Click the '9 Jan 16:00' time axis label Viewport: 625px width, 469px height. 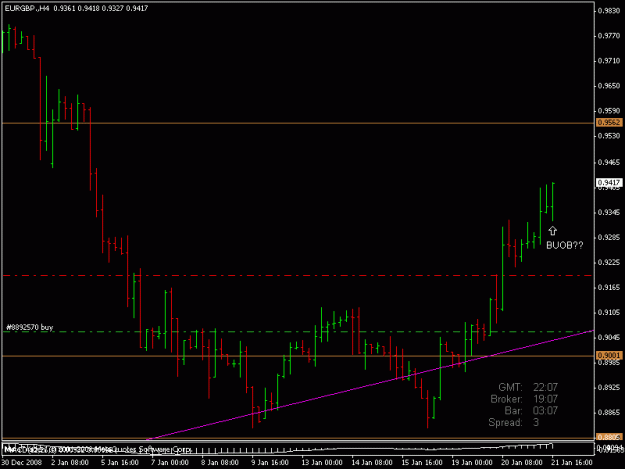[x=270, y=462]
